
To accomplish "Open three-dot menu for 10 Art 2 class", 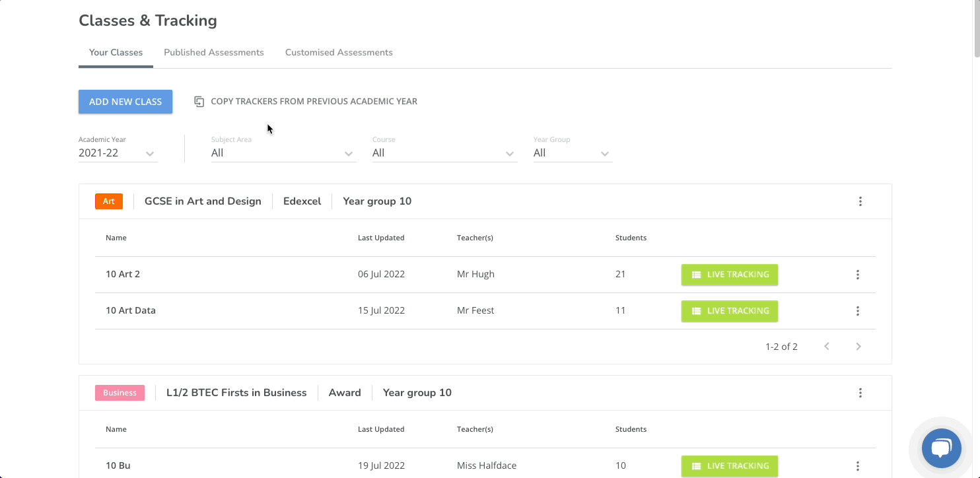I will tap(857, 275).
